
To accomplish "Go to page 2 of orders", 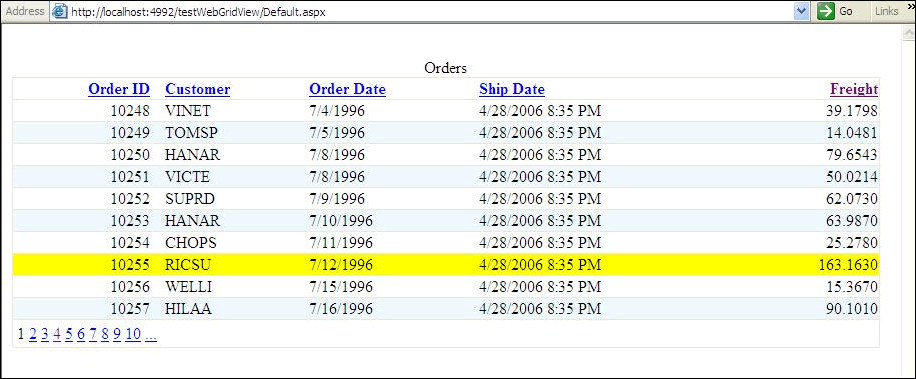I will coord(33,333).
